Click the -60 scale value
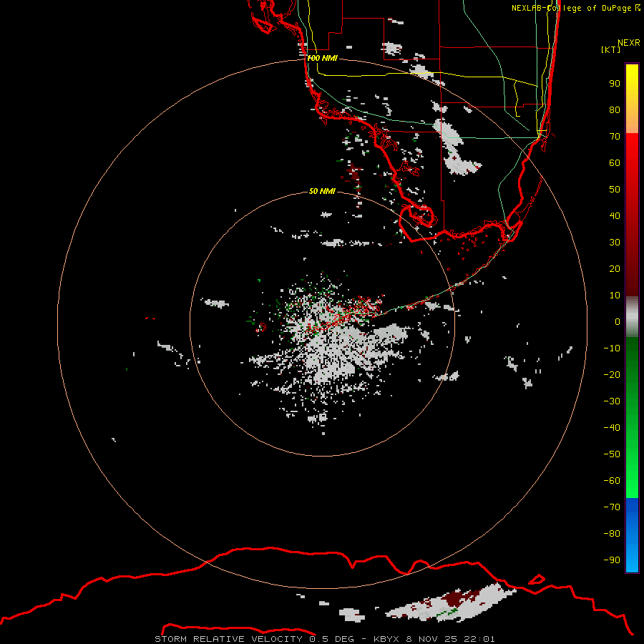644x644 pixels. 612,481
